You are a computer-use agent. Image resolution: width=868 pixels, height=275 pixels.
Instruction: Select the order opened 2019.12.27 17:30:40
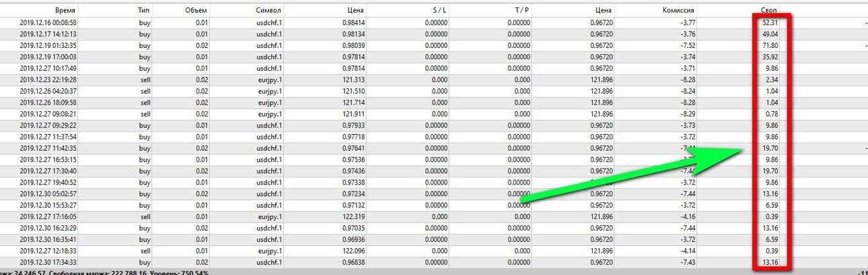434,172
